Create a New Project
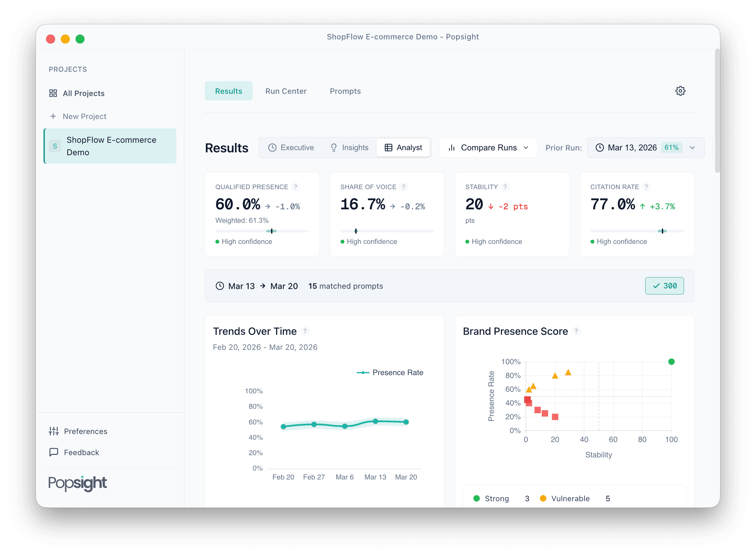 pos(78,116)
